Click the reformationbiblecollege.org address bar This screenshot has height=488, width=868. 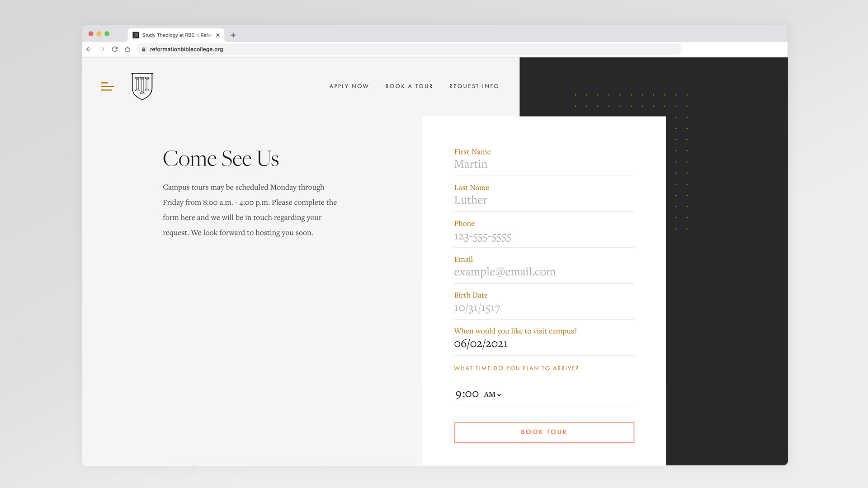pos(409,49)
